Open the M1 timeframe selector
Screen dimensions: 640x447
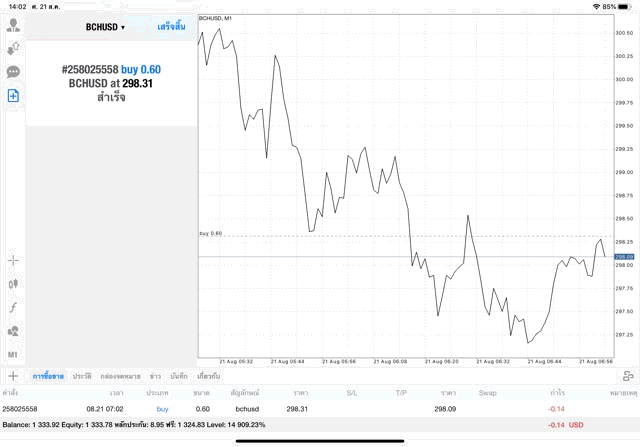(13, 354)
